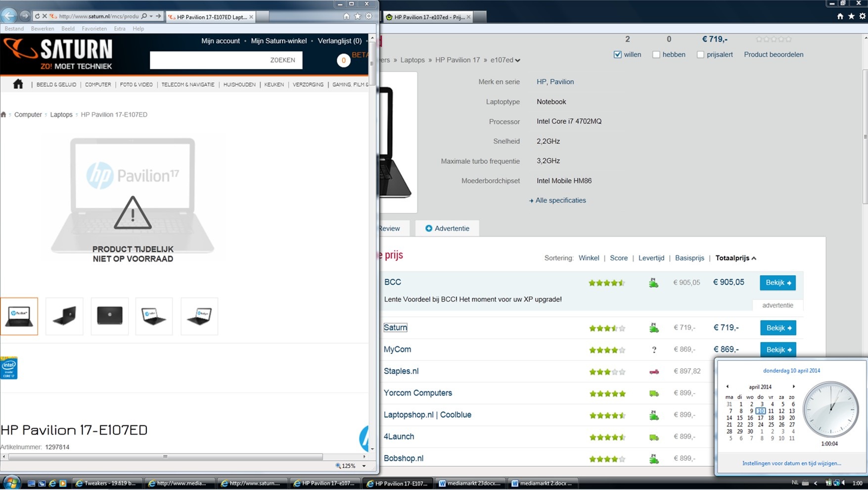Click the question mark delivery icon for MyCom

(654, 349)
